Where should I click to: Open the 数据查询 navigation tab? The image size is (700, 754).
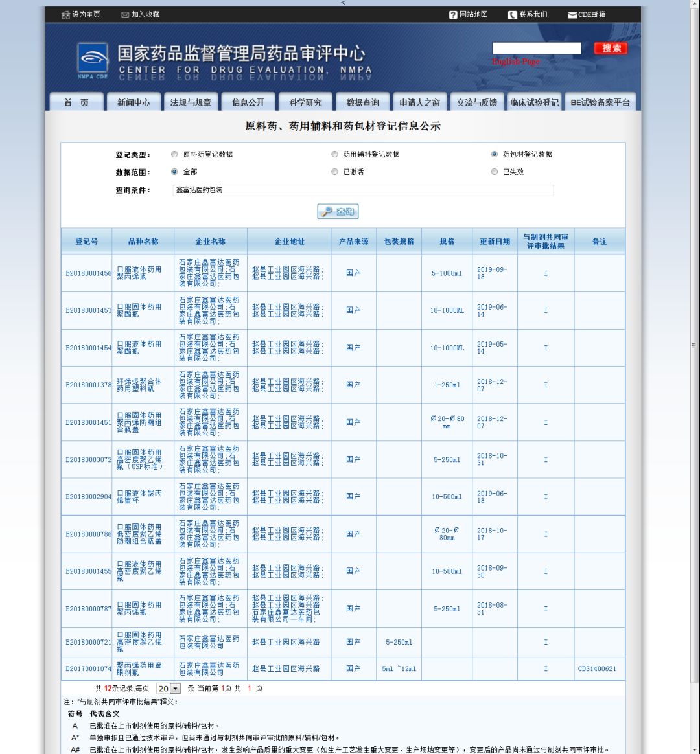pyautogui.click(x=363, y=102)
